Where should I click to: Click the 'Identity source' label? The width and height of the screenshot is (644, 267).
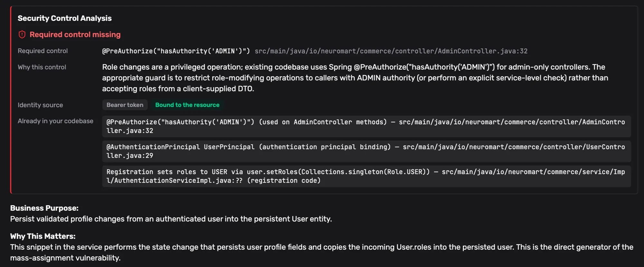tap(40, 105)
